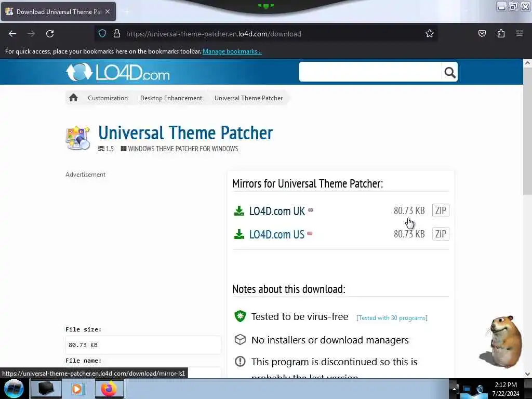Open the Universal Theme Patcher breadcrumb
The image size is (532, 399).
248,98
